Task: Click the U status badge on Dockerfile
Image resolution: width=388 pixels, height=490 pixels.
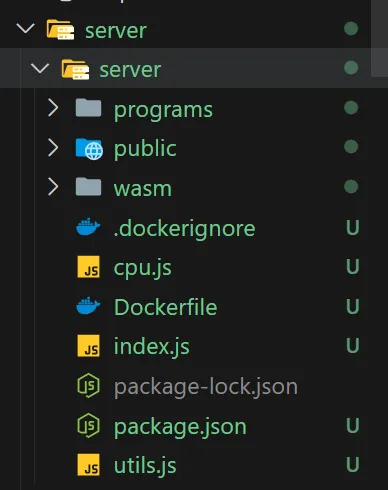Action: pyautogui.click(x=353, y=306)
